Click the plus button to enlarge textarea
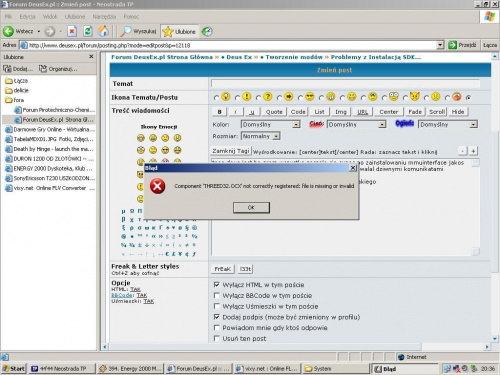Screen dimensions: 500x375 [473, 151]
